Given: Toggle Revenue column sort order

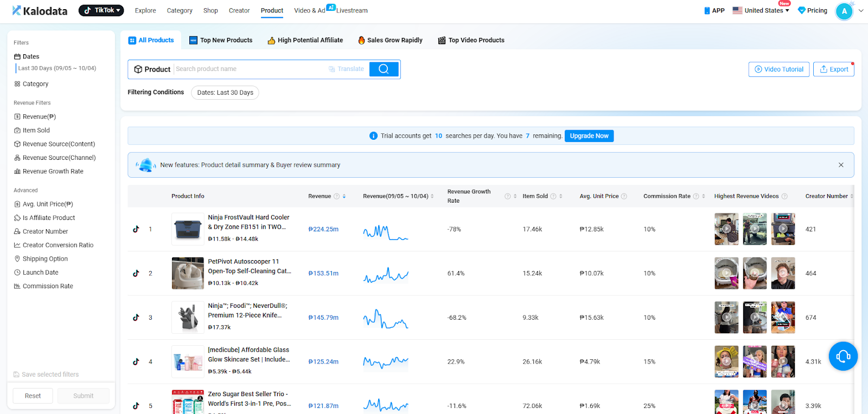Looking at the screenshot, I should [x=344, y=196].
